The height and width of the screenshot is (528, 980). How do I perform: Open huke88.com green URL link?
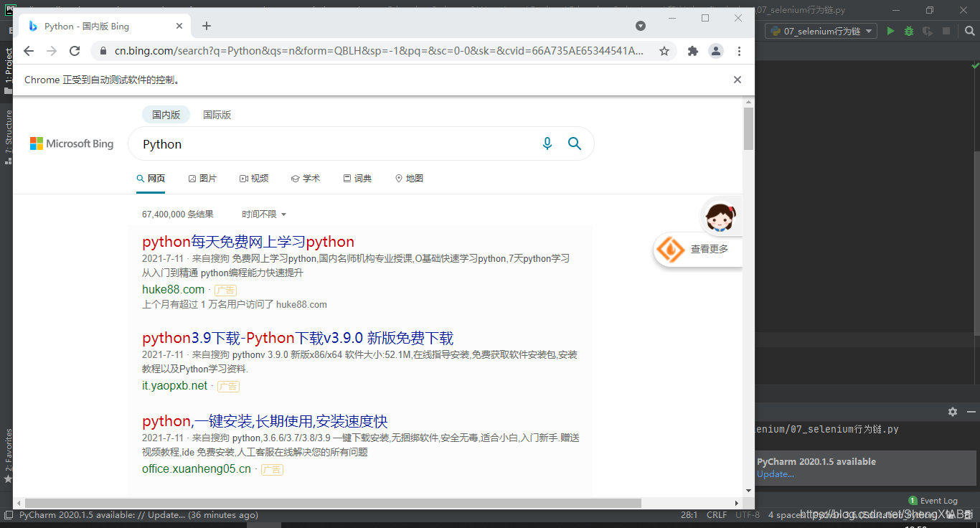point(173,289)
